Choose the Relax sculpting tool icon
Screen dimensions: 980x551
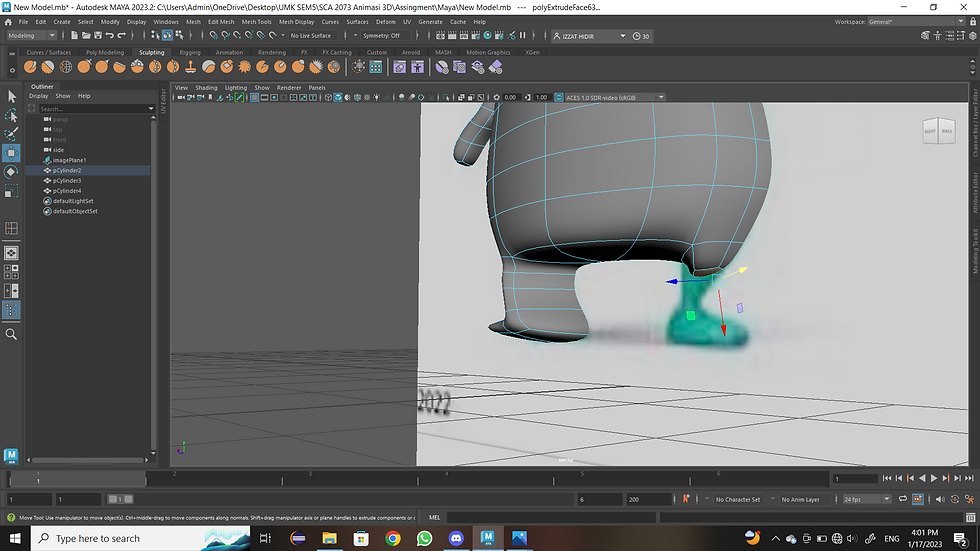coord(66,66)
